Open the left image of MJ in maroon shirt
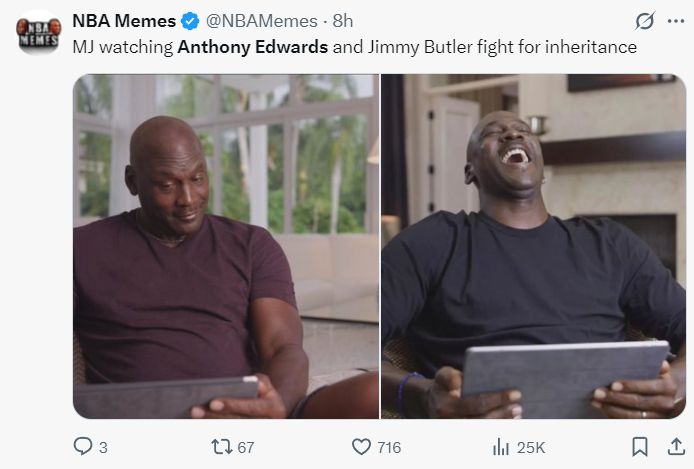The width and height of the screenshot is (694, 469). pos(226,246)
